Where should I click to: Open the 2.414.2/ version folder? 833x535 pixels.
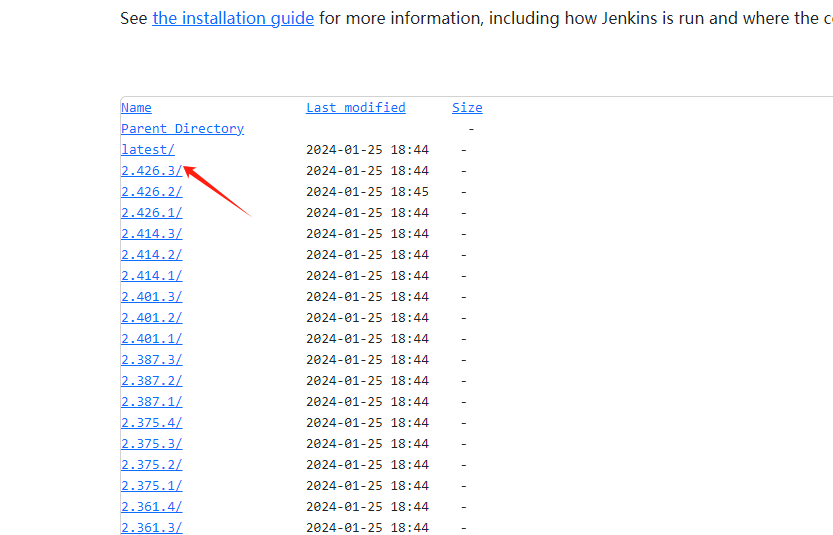pyautogui.click(x=151, y=254)
